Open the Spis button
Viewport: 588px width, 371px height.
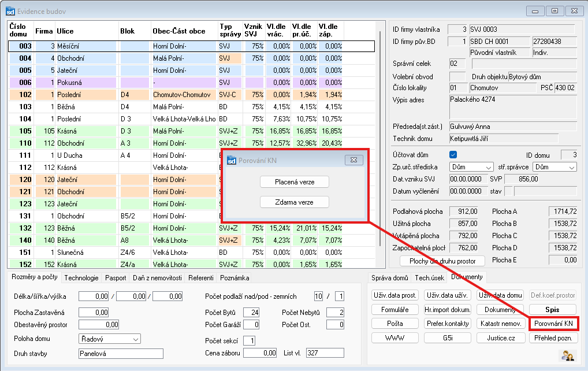552,310
